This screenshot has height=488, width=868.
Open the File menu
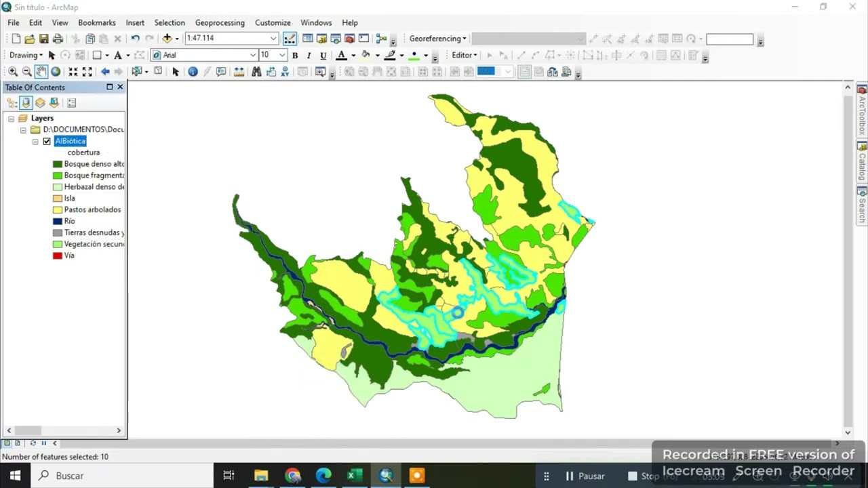(14, 22)
